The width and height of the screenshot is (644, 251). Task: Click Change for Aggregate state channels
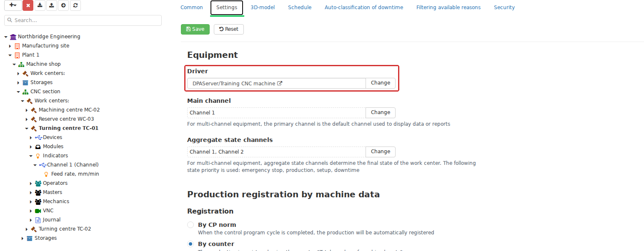381,152
